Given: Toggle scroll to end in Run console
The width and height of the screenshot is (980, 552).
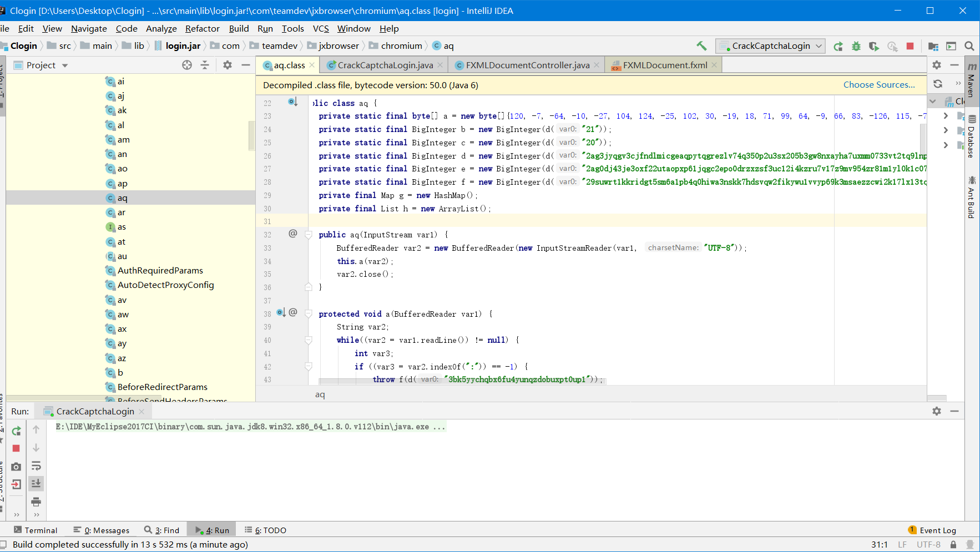Looking at the screenshot, I should click(36, 483).
